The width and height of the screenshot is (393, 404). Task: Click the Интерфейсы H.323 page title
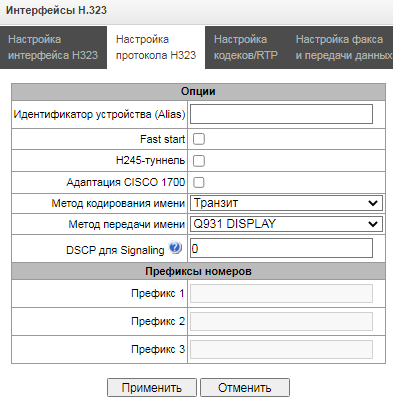click(56, 10)
